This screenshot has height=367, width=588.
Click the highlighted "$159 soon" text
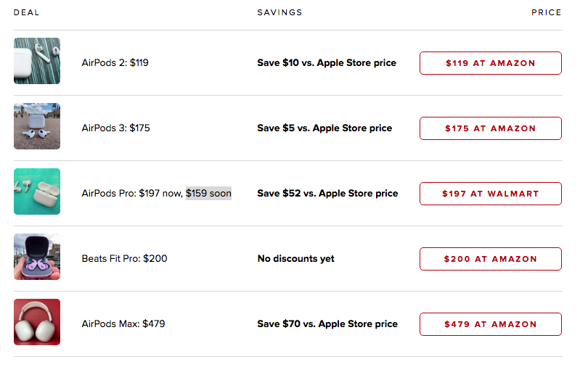(x=208, y=194)
